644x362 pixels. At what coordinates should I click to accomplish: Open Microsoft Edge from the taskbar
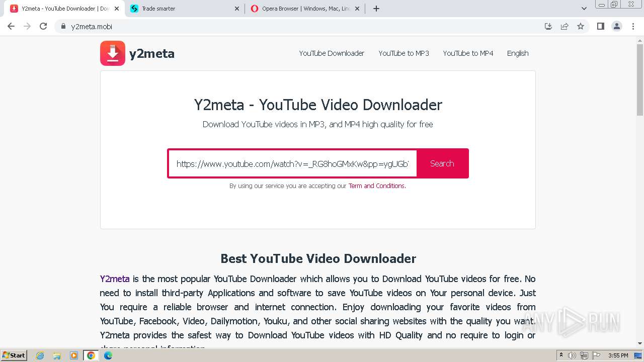click(108, 355)
